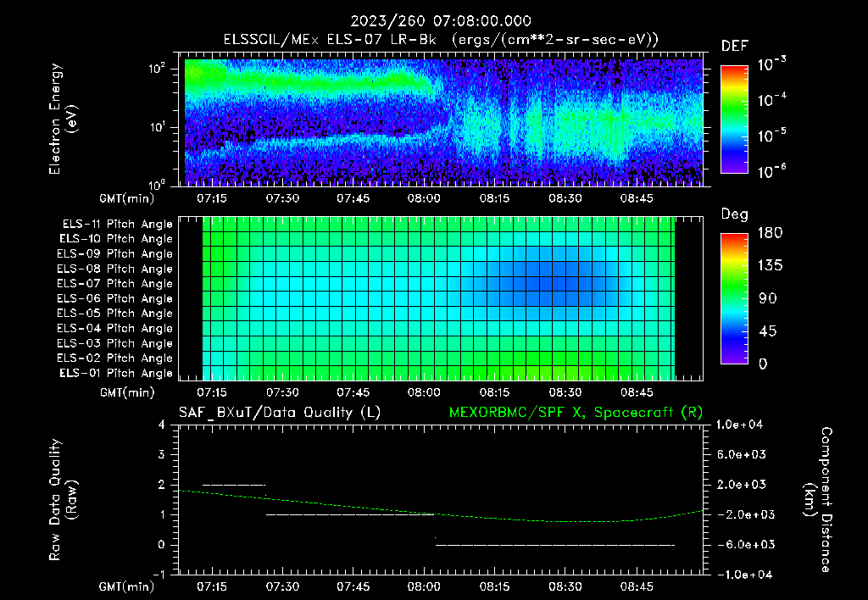Click the Raw Data Quality (Raw) axis label
Screen dimensions: 868x600
pyautogui.click(x=63, y=499)
